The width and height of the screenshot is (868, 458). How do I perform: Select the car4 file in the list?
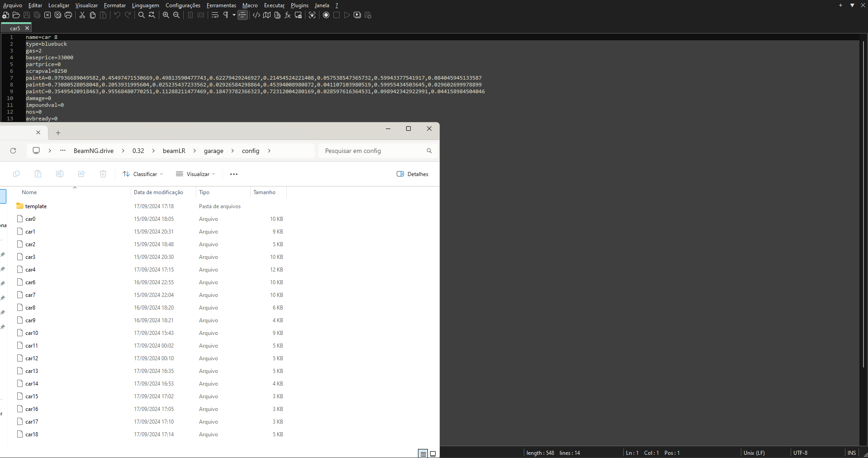coord(151,269)
